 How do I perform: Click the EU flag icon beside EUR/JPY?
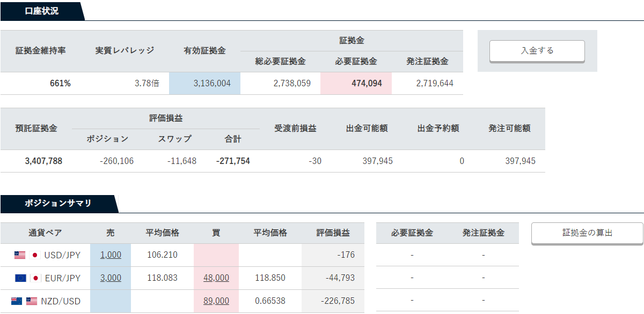[20, 278]
